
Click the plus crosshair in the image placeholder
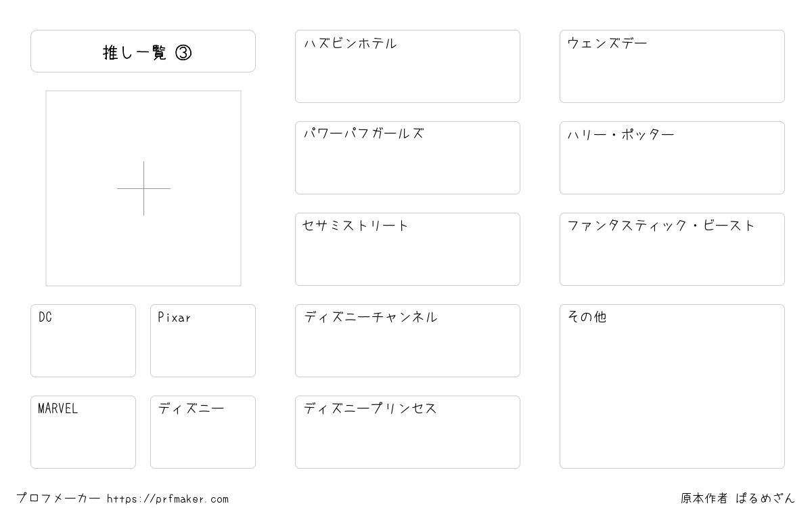[x=143, y=188]
